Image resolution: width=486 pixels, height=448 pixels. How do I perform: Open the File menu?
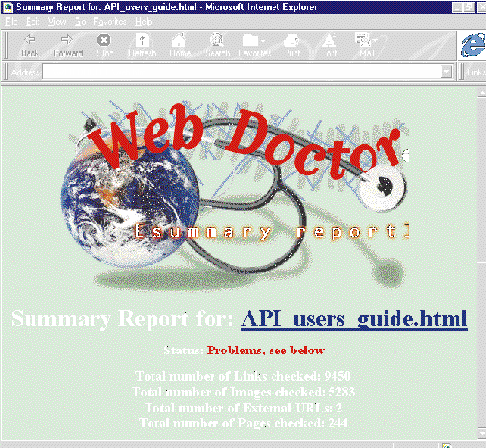pyautogui.click(x=11, y=22)
